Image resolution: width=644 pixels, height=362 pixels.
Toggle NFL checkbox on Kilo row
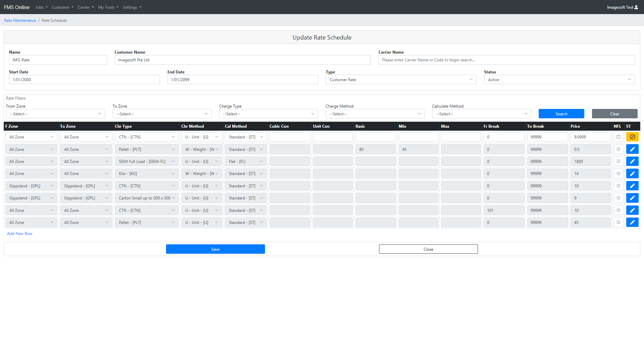(x=619, y=174)
